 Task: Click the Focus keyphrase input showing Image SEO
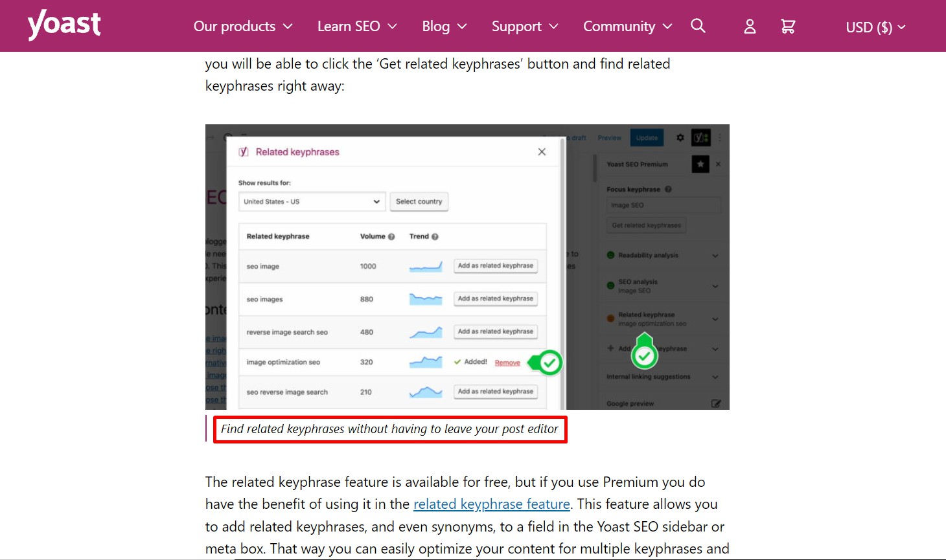[x=663, y=205]
